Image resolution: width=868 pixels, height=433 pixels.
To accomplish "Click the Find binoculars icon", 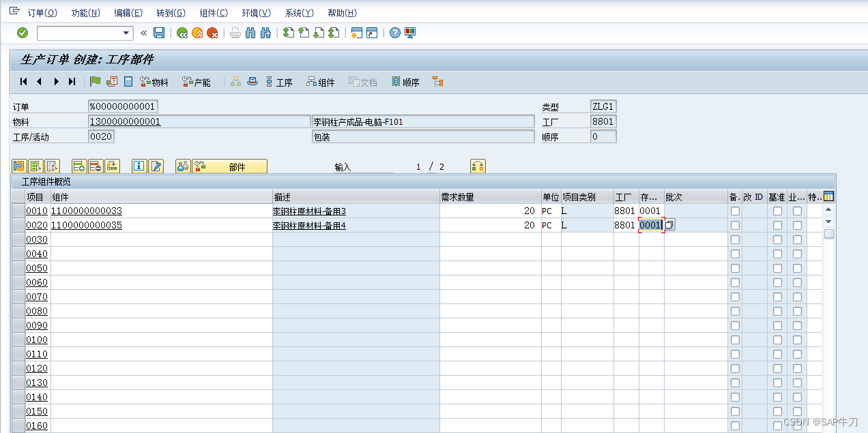I will (250, 33).
